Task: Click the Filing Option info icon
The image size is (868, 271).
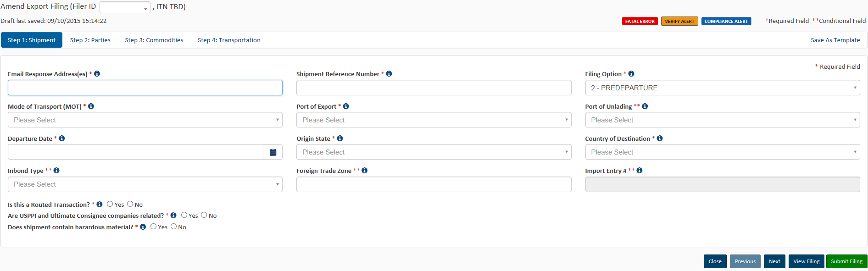Action: pos(631,74)
